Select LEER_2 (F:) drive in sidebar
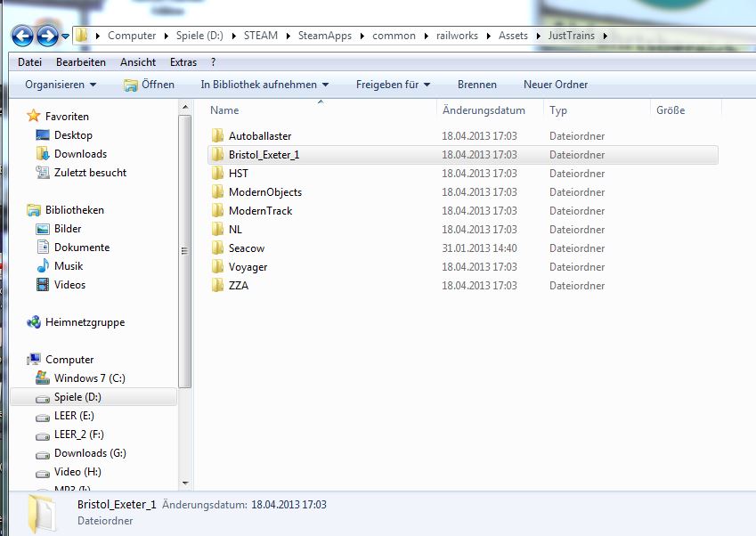This screenshot has height=536, width=756. pos(78,434)
